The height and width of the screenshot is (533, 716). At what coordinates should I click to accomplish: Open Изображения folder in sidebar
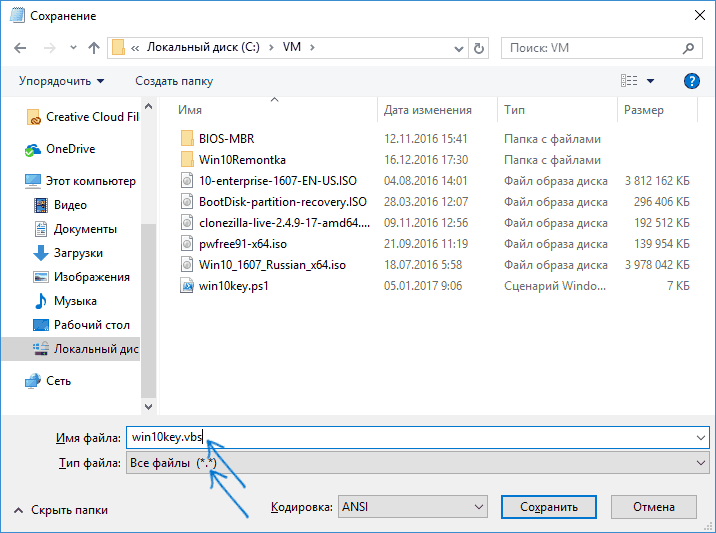[x=82, y=277]
